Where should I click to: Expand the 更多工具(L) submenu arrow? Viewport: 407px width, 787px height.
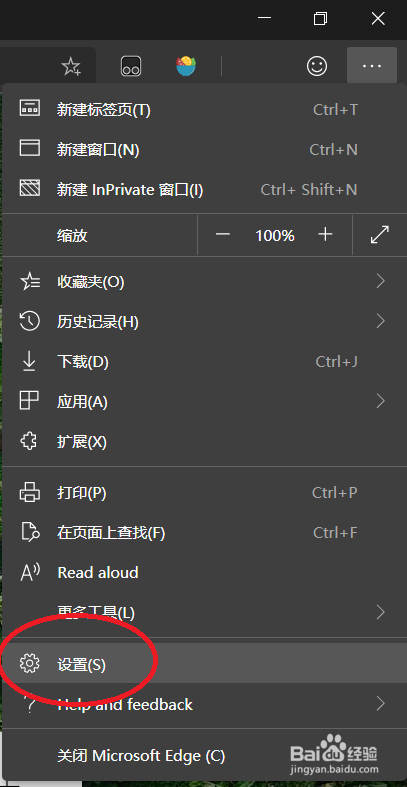coord(381,612)
